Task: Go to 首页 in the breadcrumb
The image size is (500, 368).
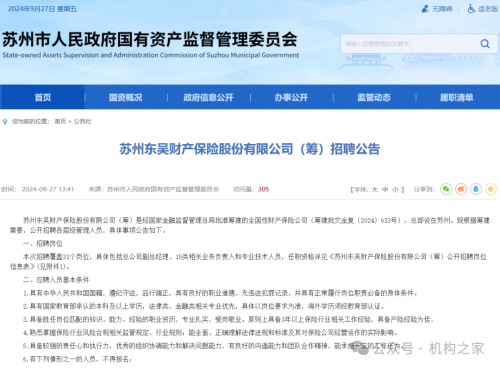Action: click(x=60, y=122)
